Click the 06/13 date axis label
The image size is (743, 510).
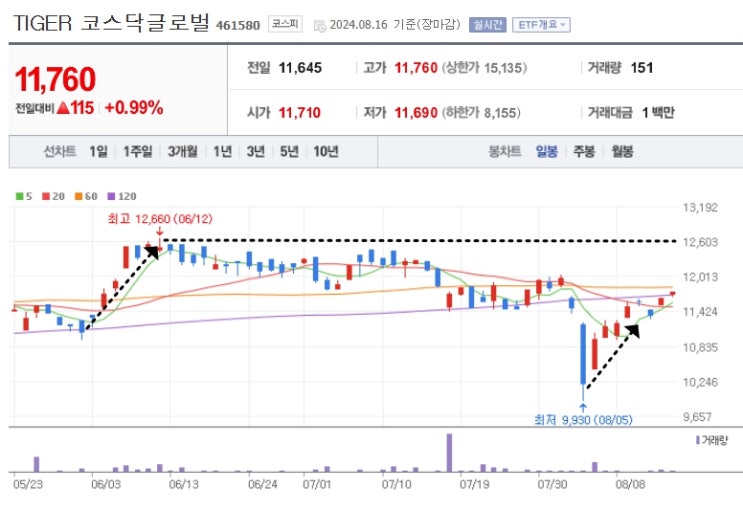pyautogui.click(x=184, y=484)
